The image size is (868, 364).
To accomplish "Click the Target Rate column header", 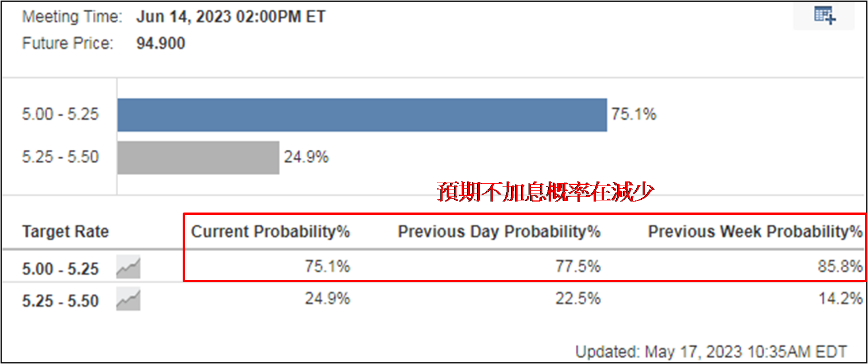I will pyautogui.click(x=65, y=232).
